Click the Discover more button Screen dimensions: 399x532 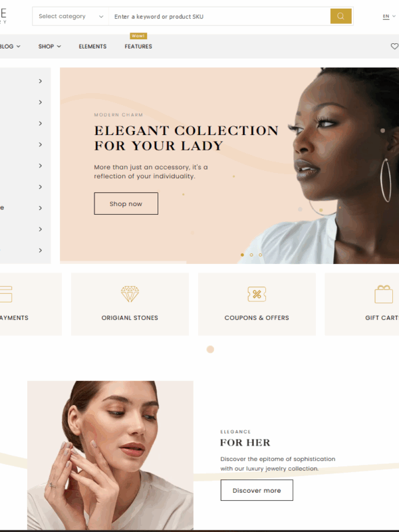[x=257, y=490]
